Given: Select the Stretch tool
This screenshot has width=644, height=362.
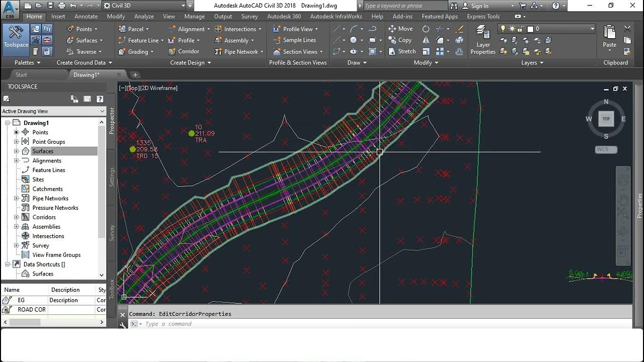Looking at the screenshot, I should 402,51.
